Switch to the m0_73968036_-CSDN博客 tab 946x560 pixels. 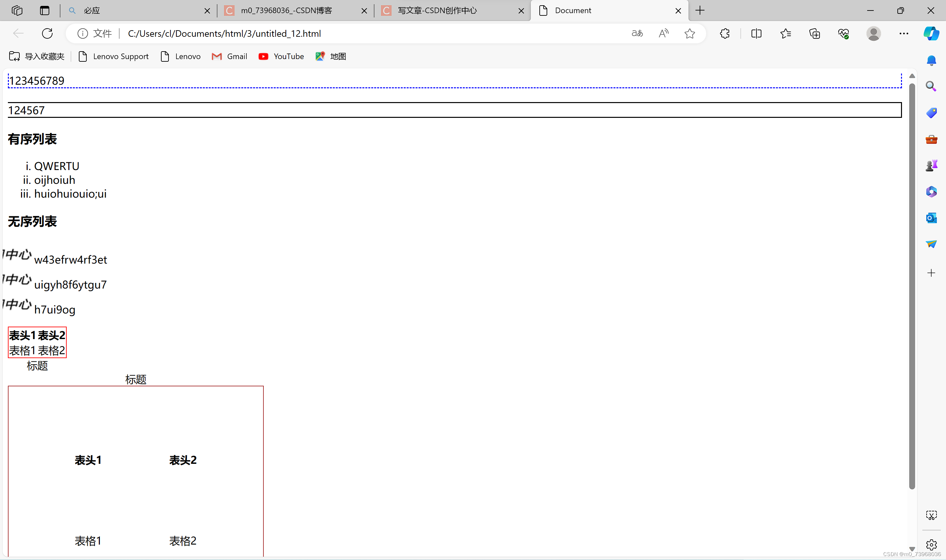click(286, 11)
